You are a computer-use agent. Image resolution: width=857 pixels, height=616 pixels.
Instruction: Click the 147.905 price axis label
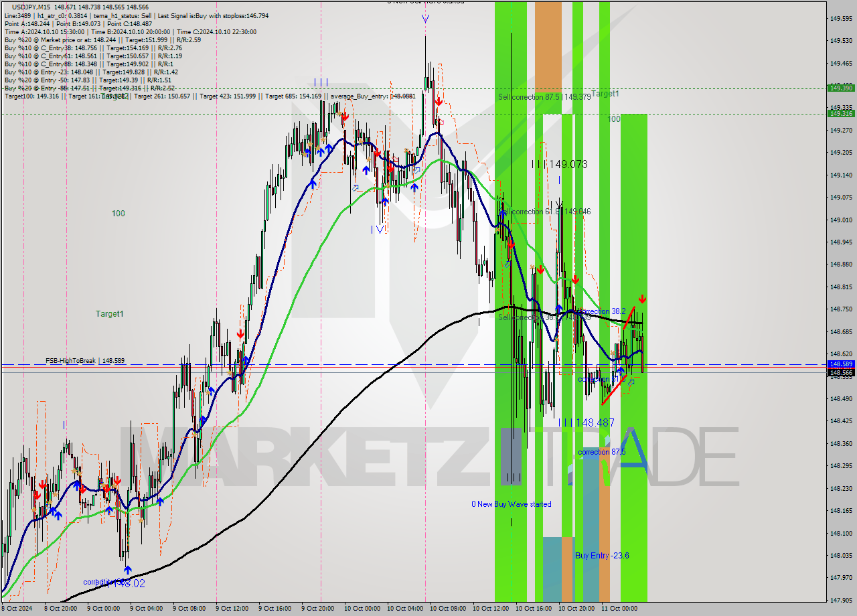840,600
